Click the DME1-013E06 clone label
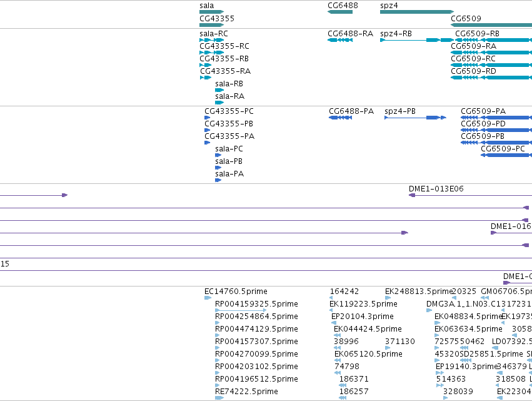532x401 pixels. [x=436, y=189]
